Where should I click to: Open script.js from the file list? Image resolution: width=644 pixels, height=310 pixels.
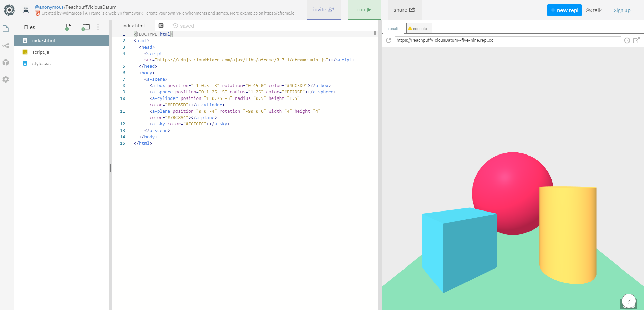pos(61,52)
